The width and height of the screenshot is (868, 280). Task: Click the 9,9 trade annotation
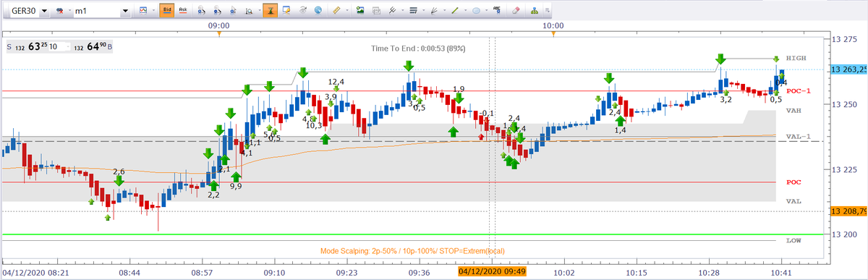coord(236,186)
